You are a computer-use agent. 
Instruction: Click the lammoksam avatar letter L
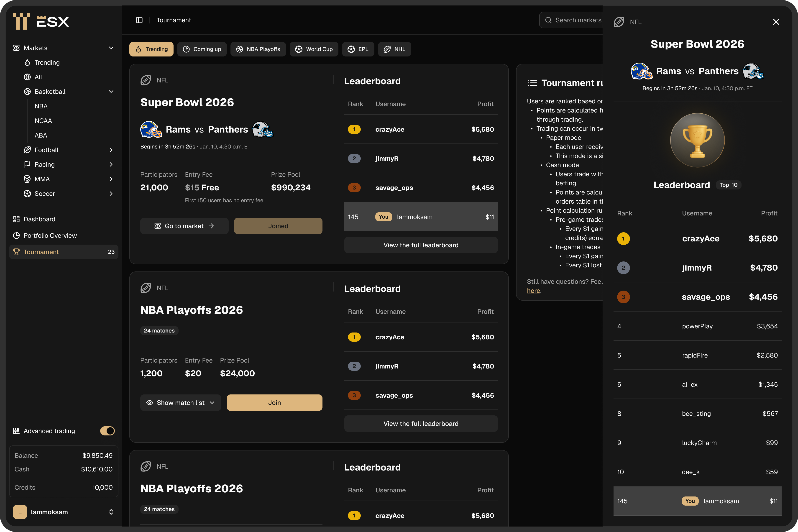[x=20, y=512]
